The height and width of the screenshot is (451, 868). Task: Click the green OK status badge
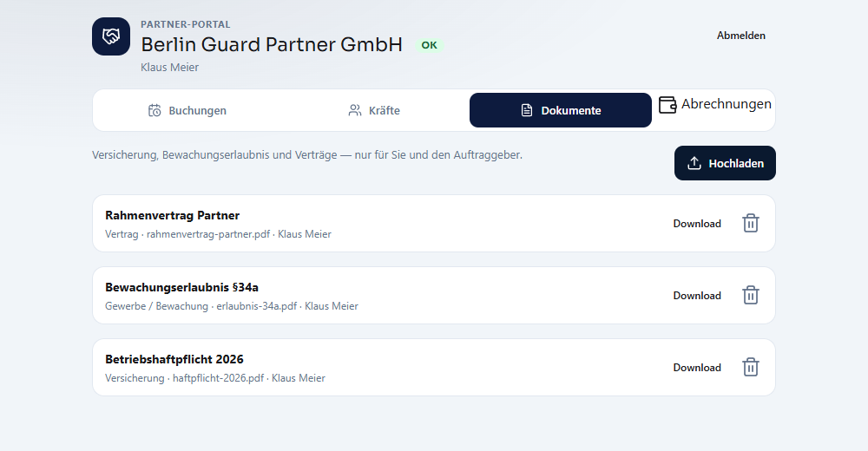point(429,45)
